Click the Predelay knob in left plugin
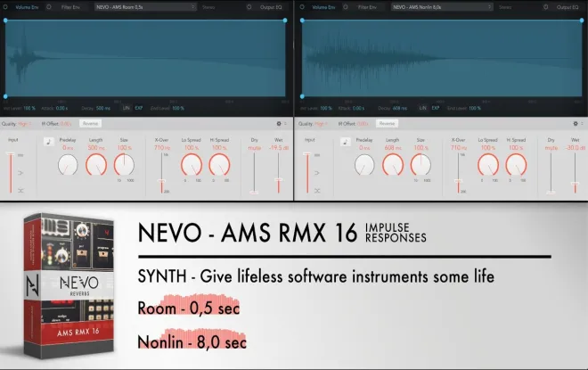The image size is (588, 370). coord(68,165)
